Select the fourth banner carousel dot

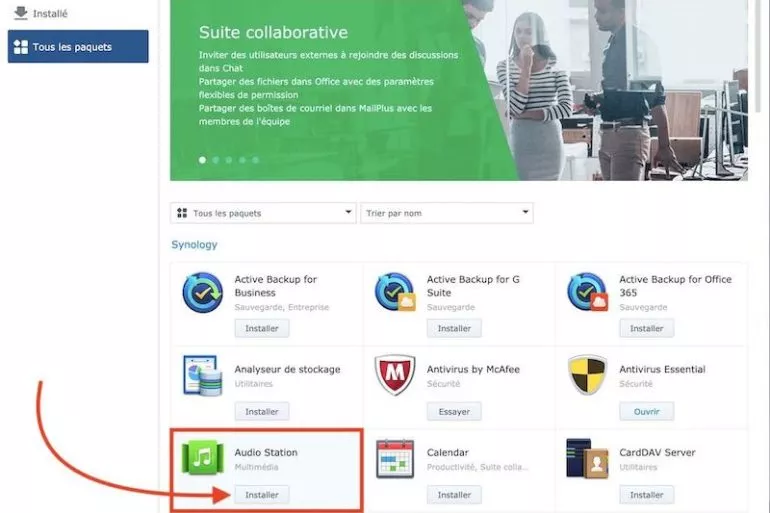coord(242,160)
